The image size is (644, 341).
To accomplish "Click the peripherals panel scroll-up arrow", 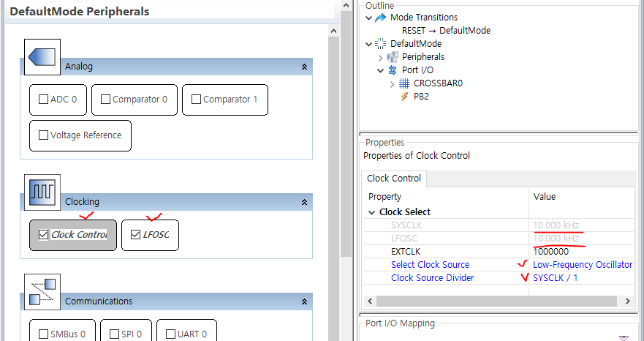I will click(334, 31).
